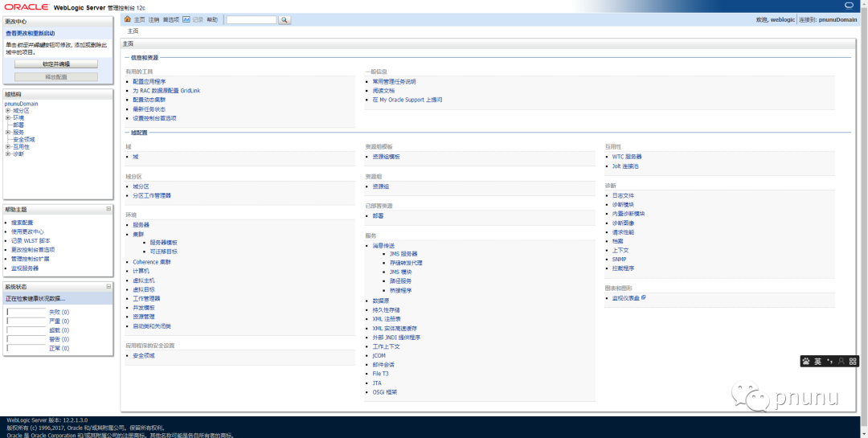868x438 pixels.
Task: Open the 配置应用程序 link
Action: (149, 81)
